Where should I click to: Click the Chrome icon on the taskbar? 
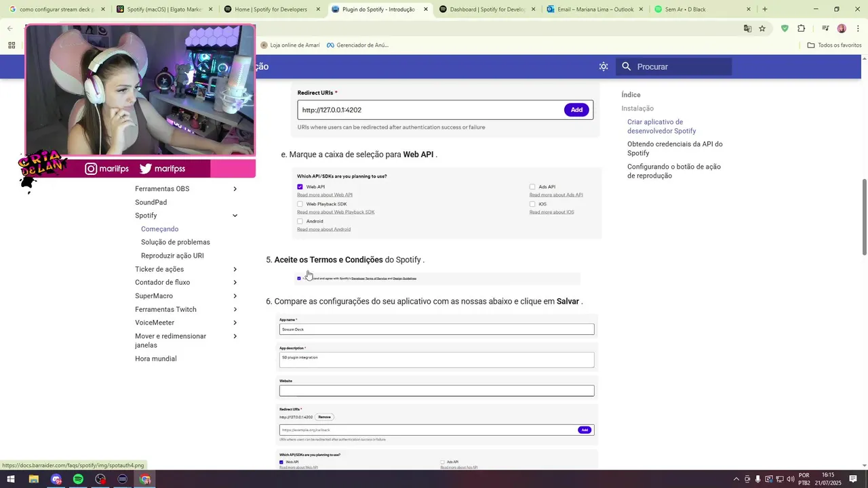point(145,479)
